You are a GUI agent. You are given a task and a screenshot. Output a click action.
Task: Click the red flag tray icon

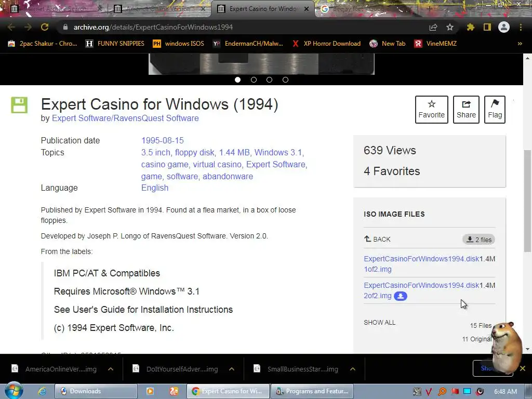coord(455,392)
